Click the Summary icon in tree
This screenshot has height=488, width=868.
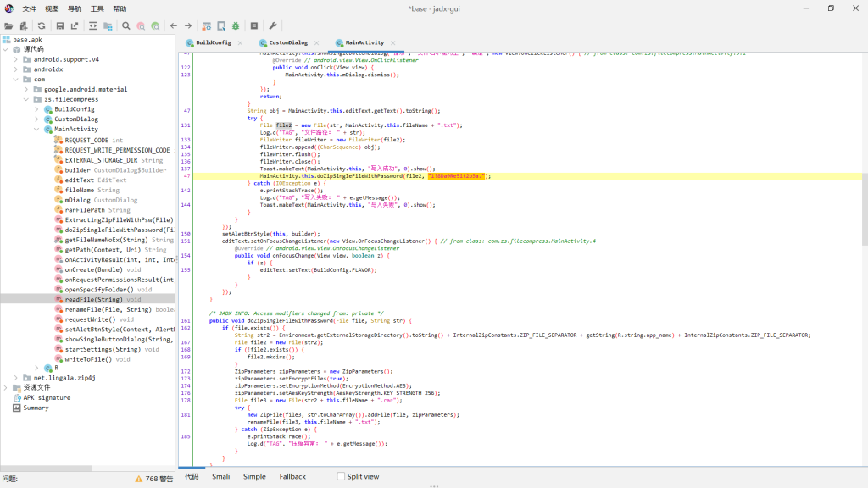pos(17,408)
